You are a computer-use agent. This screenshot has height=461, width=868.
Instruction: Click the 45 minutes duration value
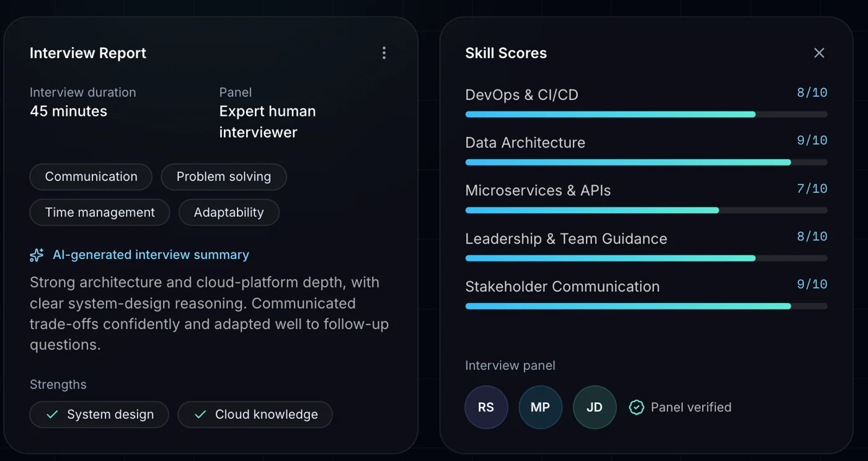pos(68,112)
